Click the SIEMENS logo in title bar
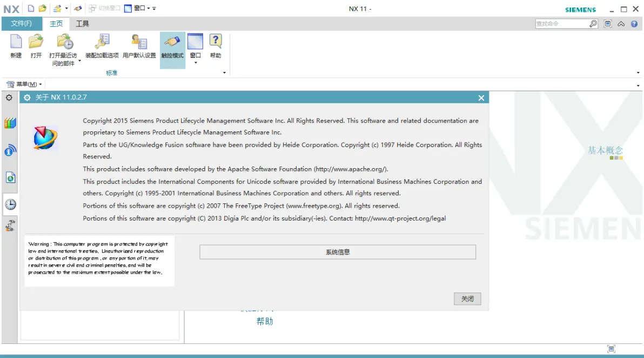The height and width of the screenshot is (358, 644). point(580,9)
